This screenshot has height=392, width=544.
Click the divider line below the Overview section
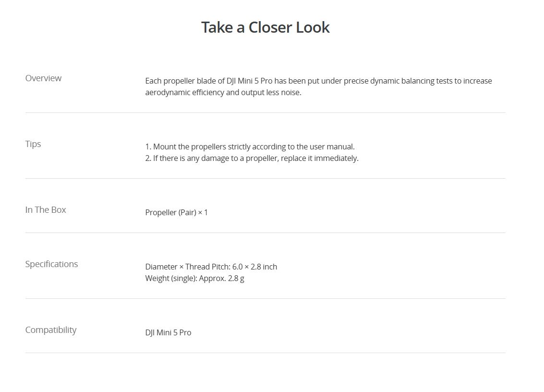pyautogui.click(x=265, y=113)
